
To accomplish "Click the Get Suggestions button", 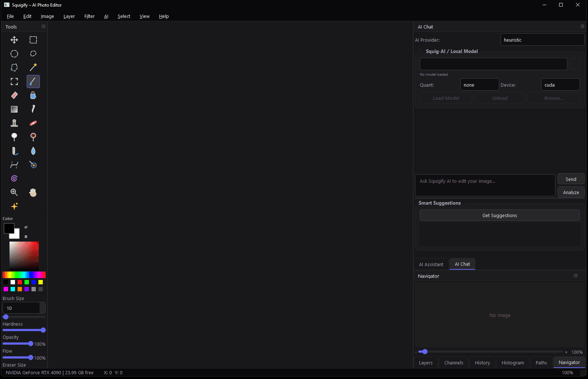I will click(500, 215).
